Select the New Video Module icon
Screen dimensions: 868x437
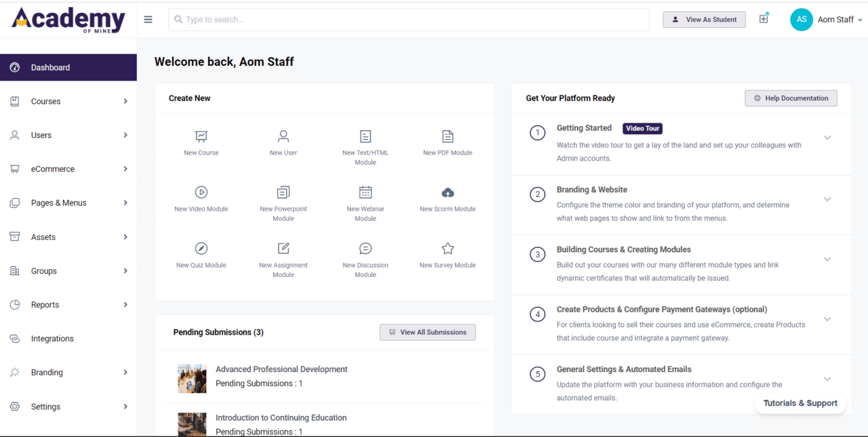click(x=201, y=192)
